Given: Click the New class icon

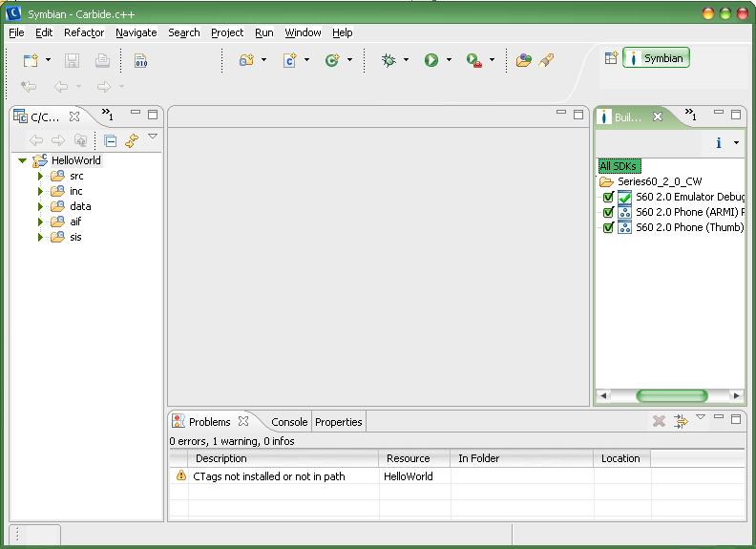Looking at the screenshot, I should point(332,60).
